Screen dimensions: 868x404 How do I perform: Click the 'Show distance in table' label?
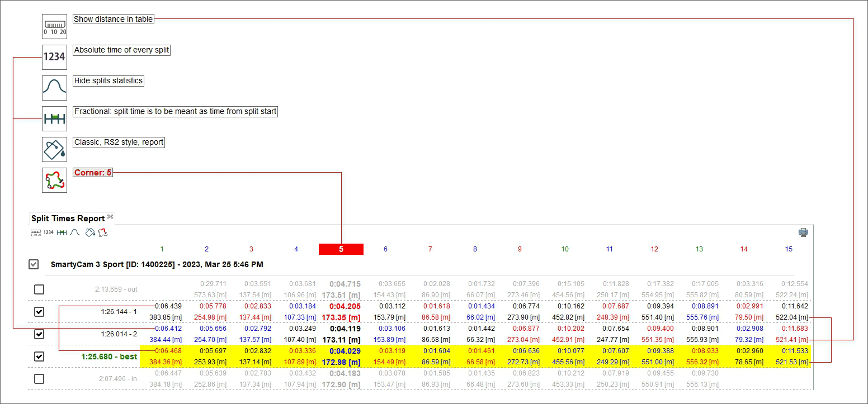click(x=114, y=19)
